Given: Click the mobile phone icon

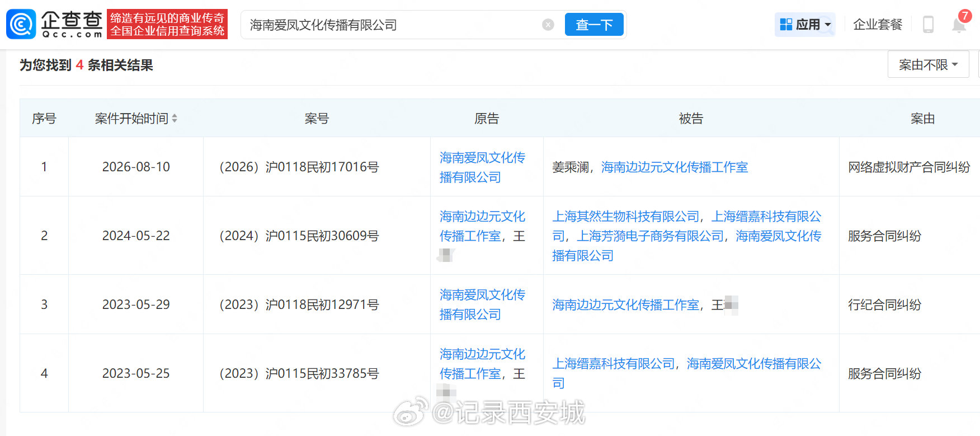Looking at the screenshot, I should 928,25.
